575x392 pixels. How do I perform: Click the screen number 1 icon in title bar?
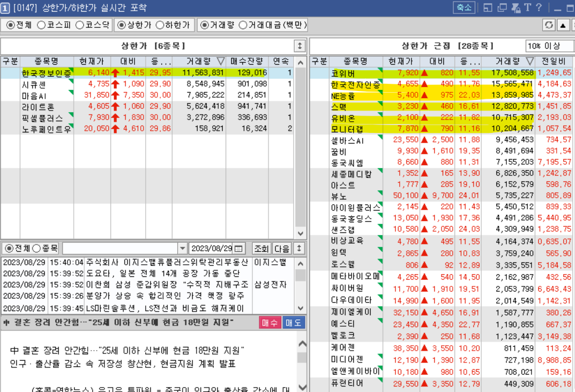point(5,8)
